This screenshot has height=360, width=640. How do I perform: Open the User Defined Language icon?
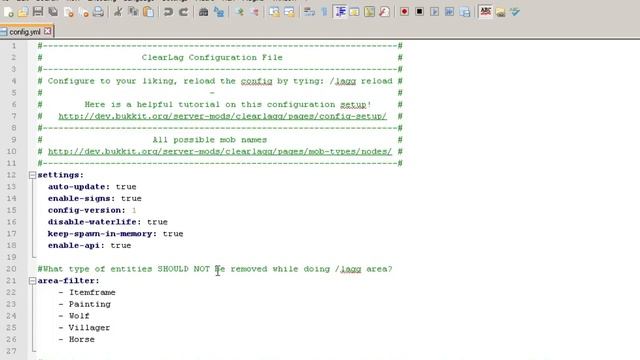(354, 12)
